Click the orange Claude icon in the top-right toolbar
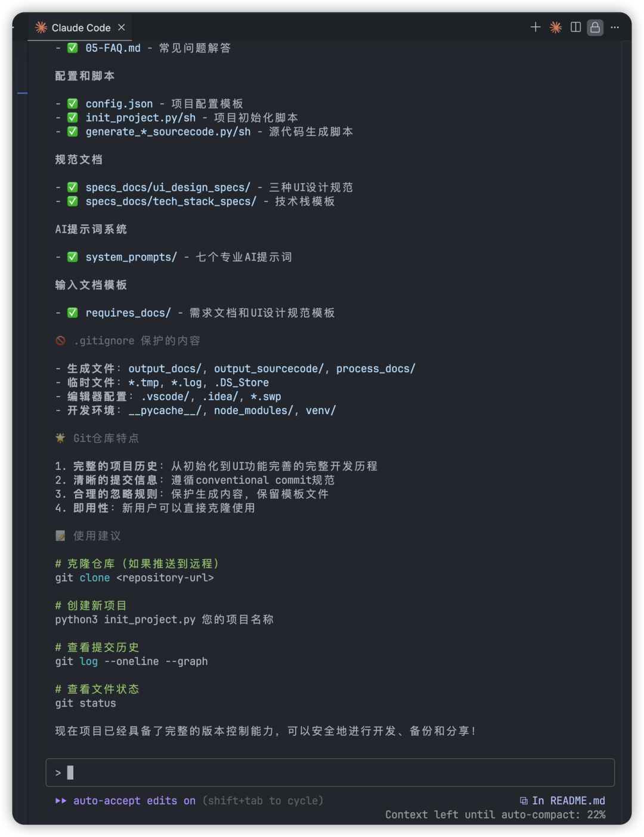This screenshot has height=837, width=644. point(556,27)
